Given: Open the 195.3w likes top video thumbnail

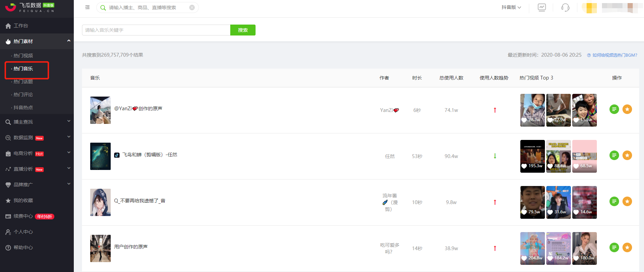Looking at the screenshot, I should coord(532,156).
